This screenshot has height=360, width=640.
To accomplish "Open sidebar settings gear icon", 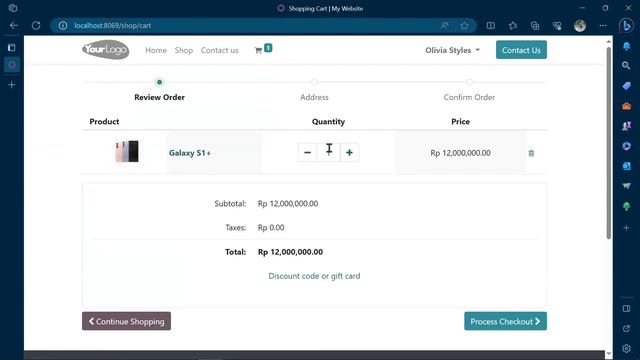I will pos(627,348).
